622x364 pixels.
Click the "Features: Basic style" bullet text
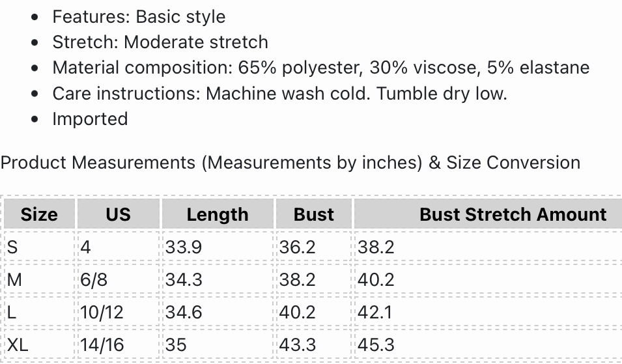click(x=139, y=17)
